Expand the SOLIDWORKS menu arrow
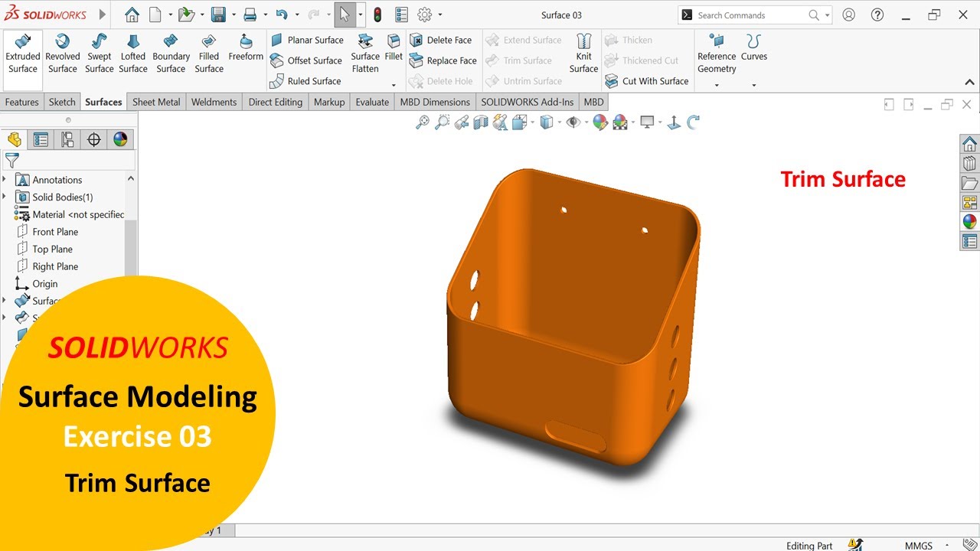980x551 pixels. 103,15
